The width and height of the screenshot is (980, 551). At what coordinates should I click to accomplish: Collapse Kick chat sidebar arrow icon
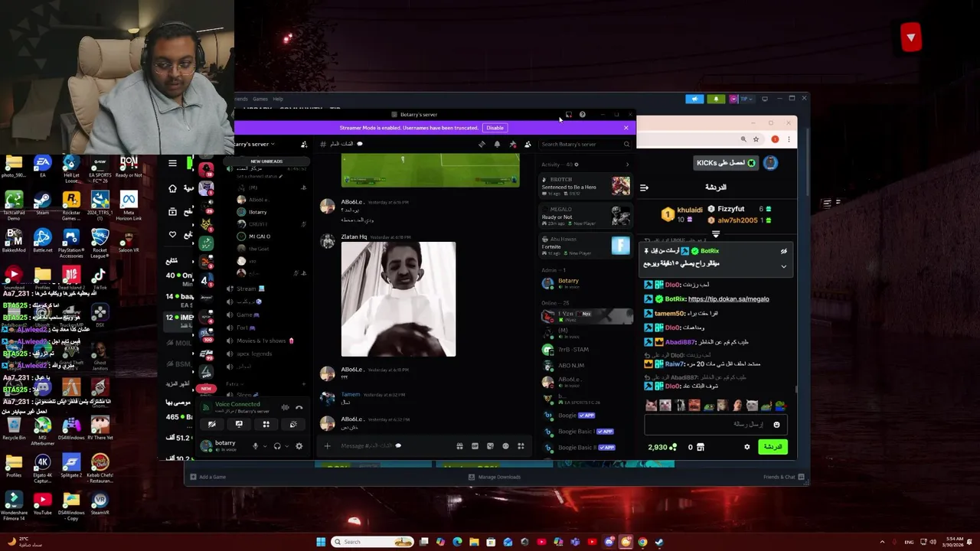coord(644,187)
